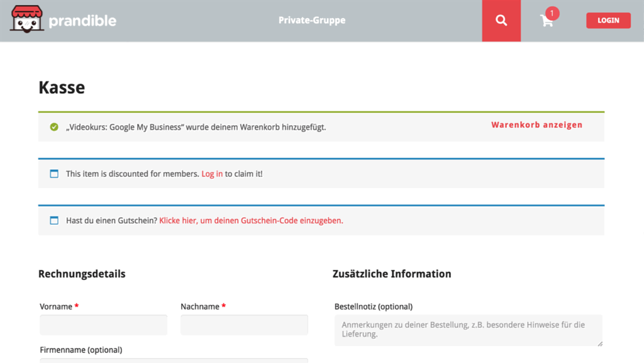Screen dimensions: 644x363
Task: Open search with the magnifier icon
Action: [501, 21]
